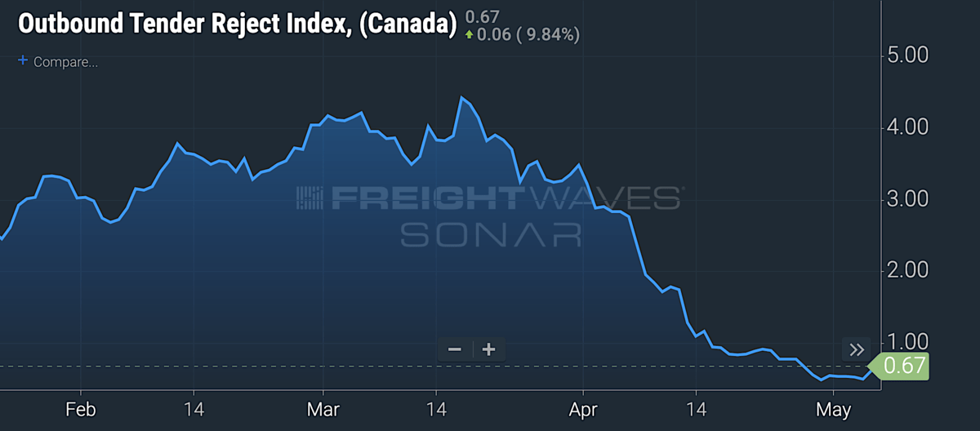Select the green up-arrow change indicator

coord(469,35)
